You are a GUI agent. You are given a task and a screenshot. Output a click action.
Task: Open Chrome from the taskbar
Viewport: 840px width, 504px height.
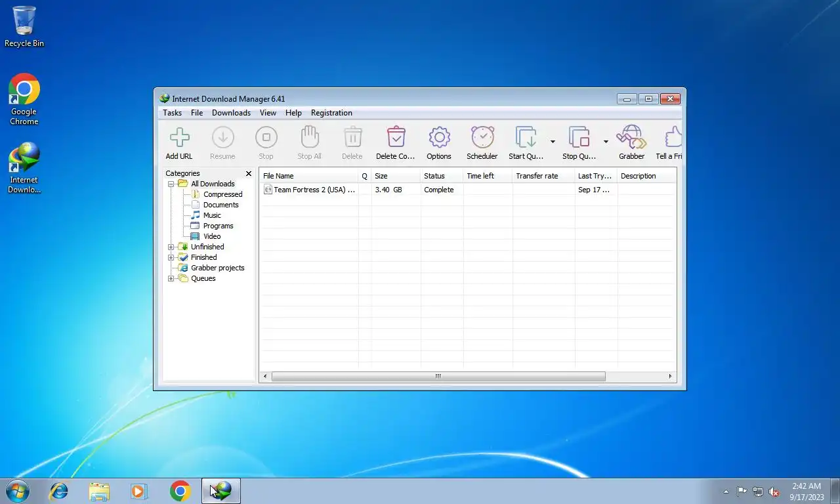click(180, 491)
